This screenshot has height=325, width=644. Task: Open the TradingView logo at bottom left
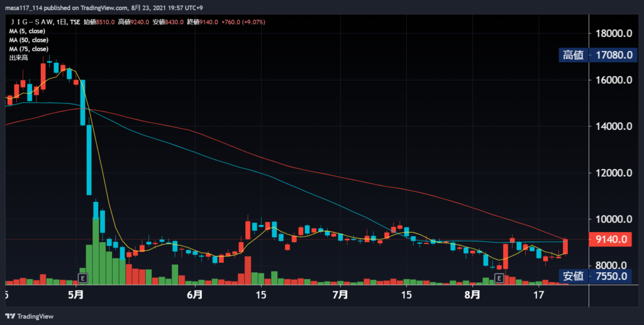pos(30,316)
